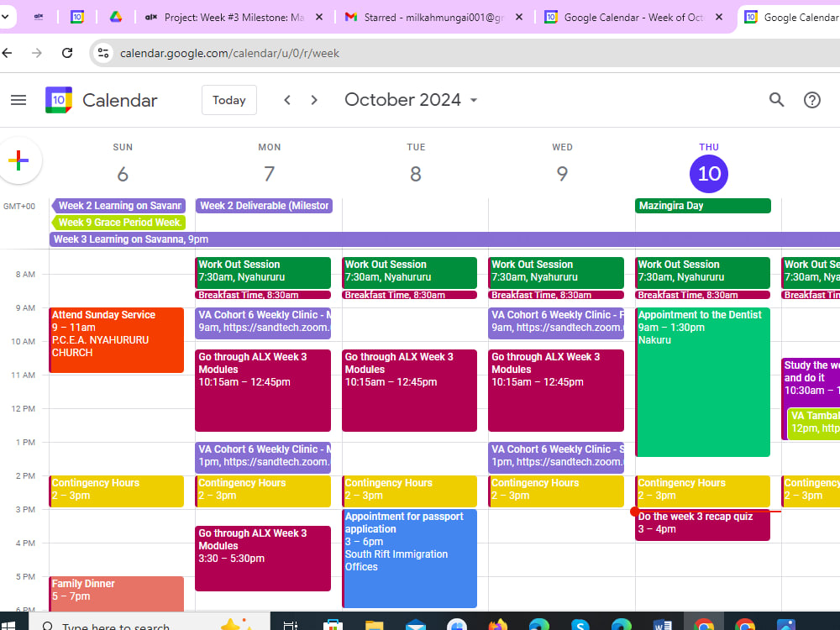
Task: Open Wednesday Contingency Hours event
Action: [x=556, y=491]
